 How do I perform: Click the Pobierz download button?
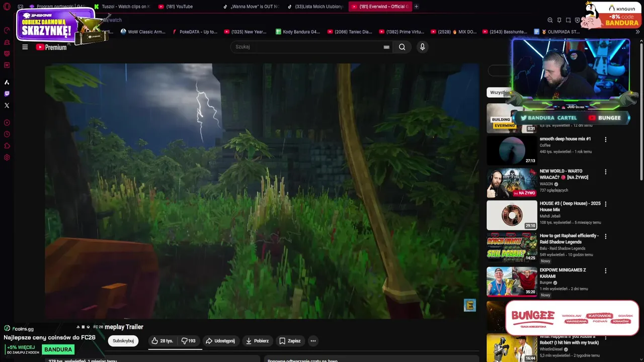pos(257,341)
